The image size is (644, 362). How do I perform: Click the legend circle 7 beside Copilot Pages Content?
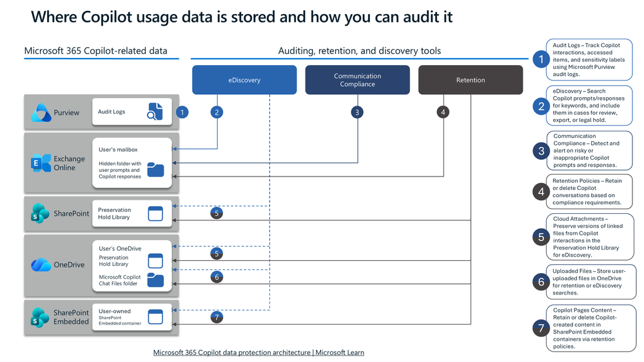point(542,328)
